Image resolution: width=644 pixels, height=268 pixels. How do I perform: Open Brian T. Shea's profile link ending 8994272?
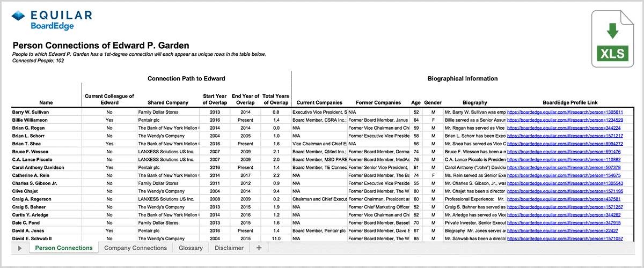pyautogui.click(x=565, y=144)
